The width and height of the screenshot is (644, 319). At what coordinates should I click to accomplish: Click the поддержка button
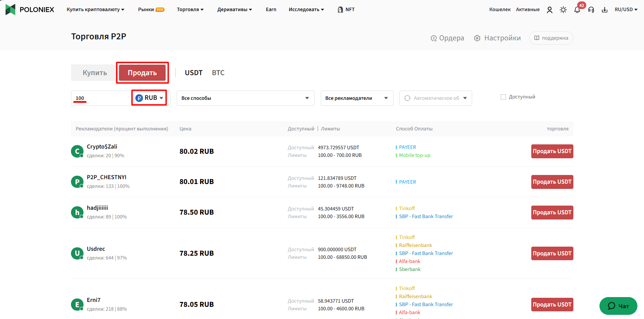551,38
